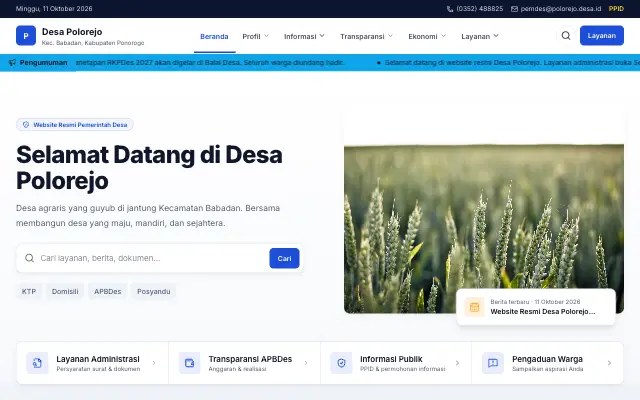Open the Layanan menu item in navbar
This screenshot has height=400, width=640.
pyautogui.click(x=476, y=36)
